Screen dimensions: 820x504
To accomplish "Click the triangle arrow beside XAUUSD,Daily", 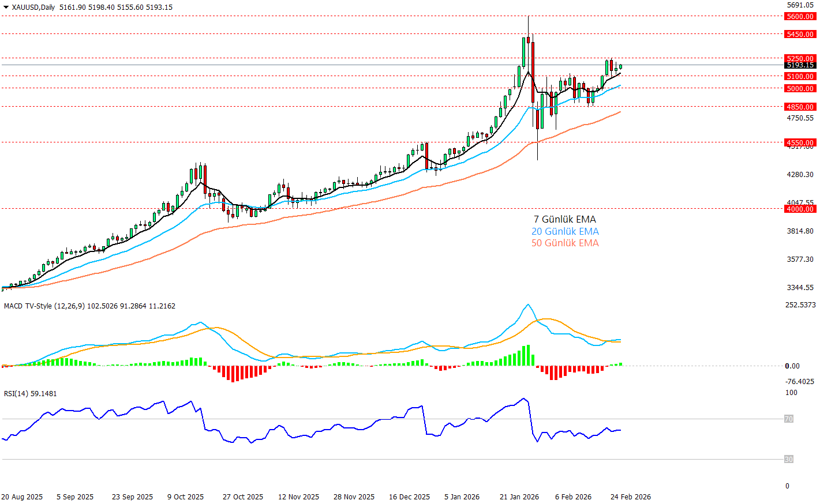I will [6, 7].
